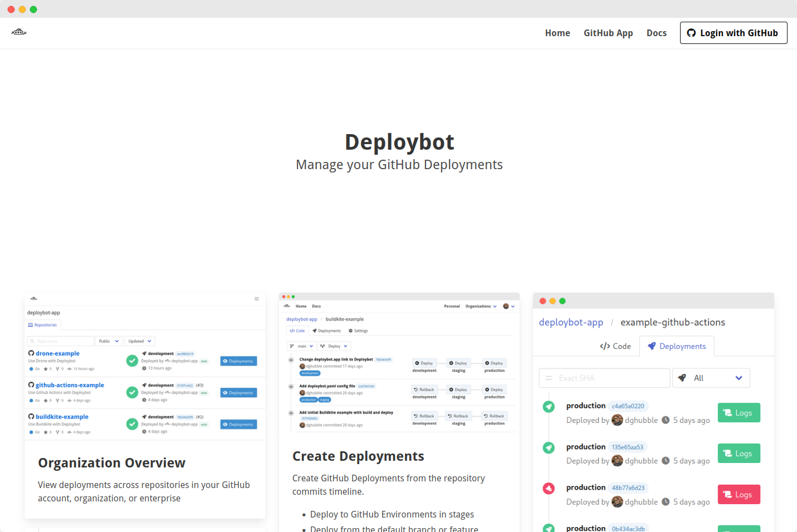Viewport: 797px width, 532px height.
Task: Open the user avatar menu in middle screenshot
Action: [x=508, y=306]
